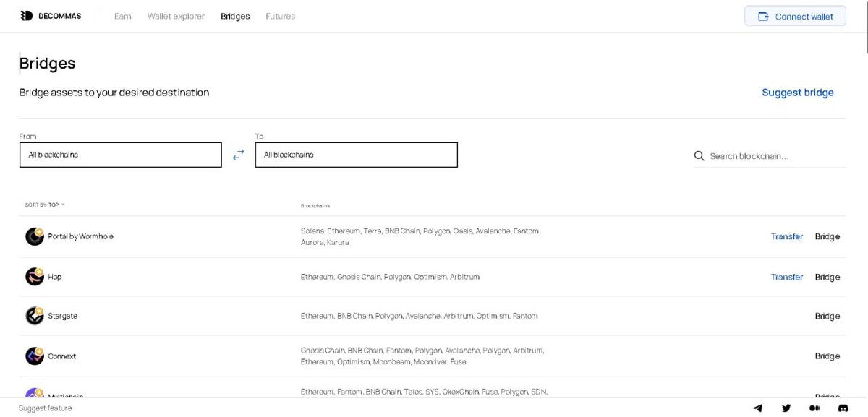
Task: Select the Stargate bridge name text
Action: [62, 316]
